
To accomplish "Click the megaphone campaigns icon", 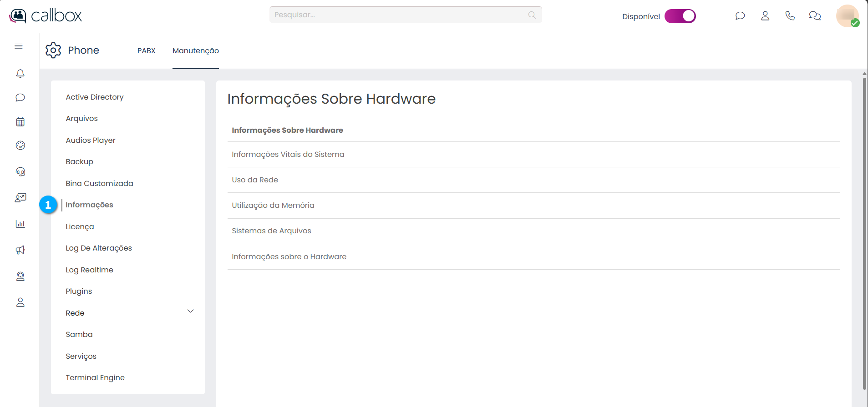I will [20, 250].
